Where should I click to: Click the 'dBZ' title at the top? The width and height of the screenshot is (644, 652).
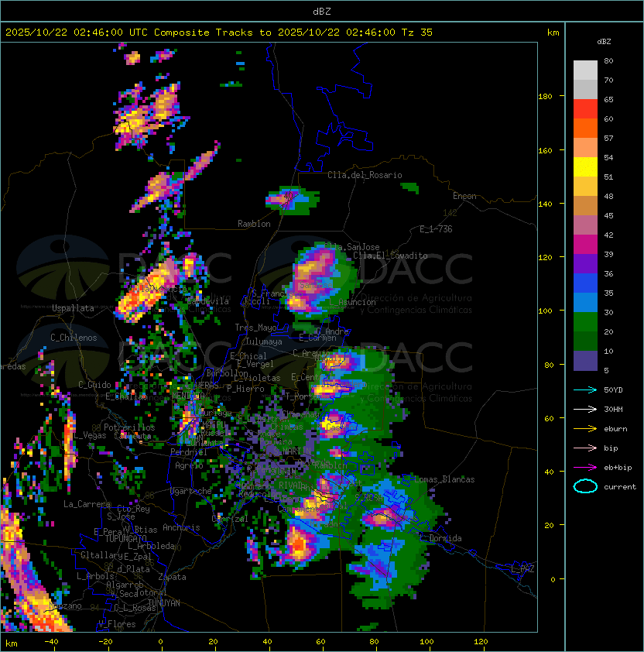tap(322, 12)
